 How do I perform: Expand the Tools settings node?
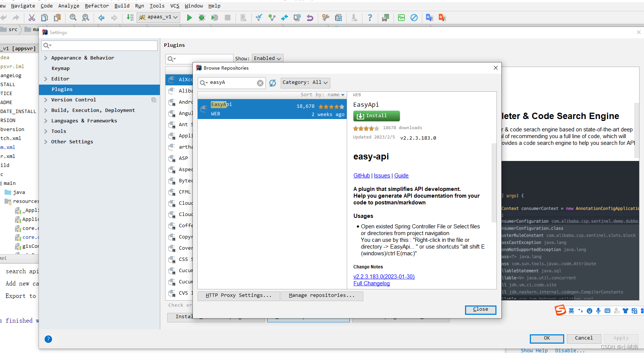[46, 131]
